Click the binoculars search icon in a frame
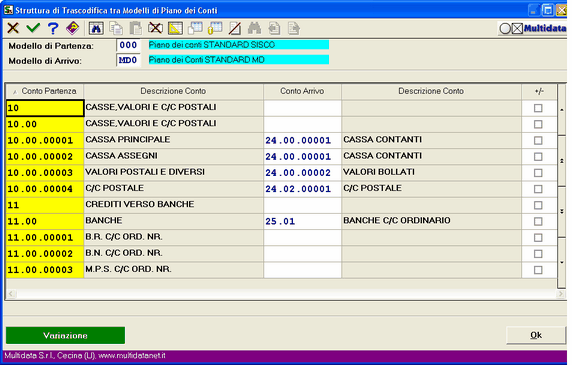 click(x=96, y=28)
